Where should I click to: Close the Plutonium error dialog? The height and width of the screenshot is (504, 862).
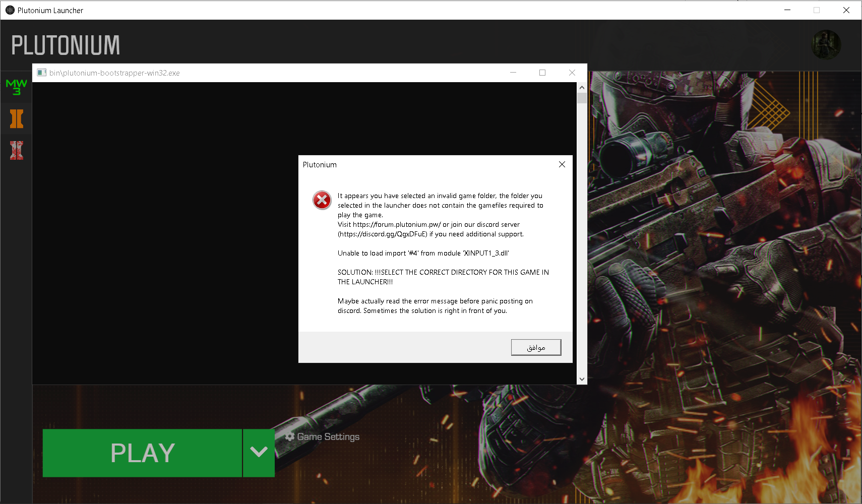tap(562, 164)
